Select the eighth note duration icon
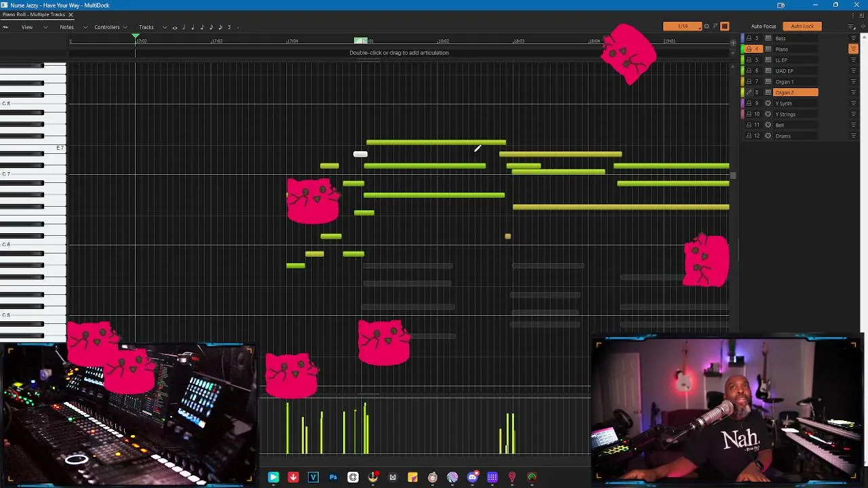Image resolution: width=868 pixels, height=488 pixels. [x=202, y=27]
